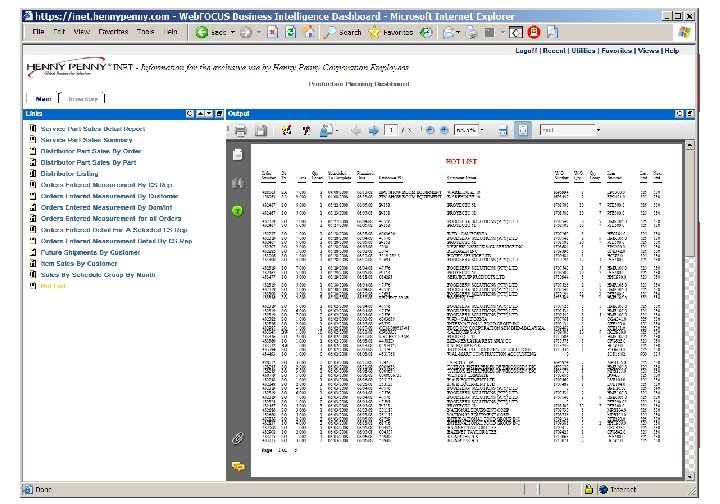Click the IE Forward button
The width and height of the screenshot is (720, 504).
(247, 32)
